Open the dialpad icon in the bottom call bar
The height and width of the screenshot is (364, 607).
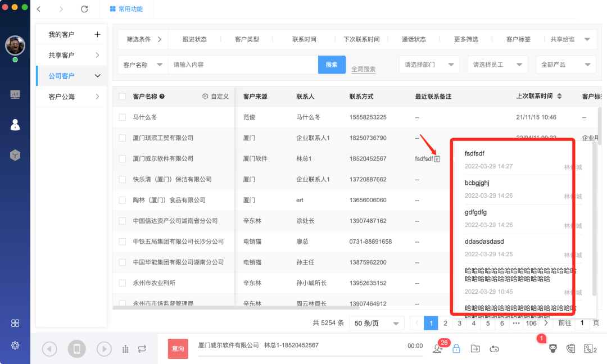click(125, 348)
